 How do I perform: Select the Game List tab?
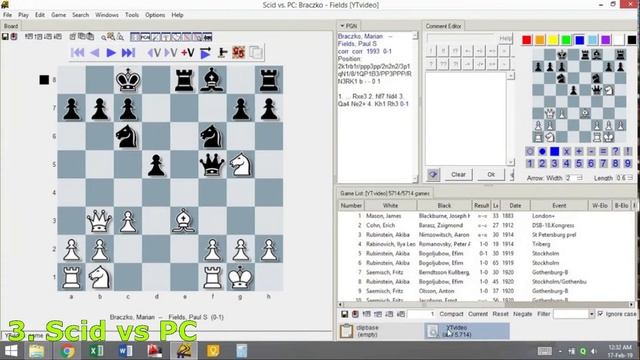(x=385, y=193)
